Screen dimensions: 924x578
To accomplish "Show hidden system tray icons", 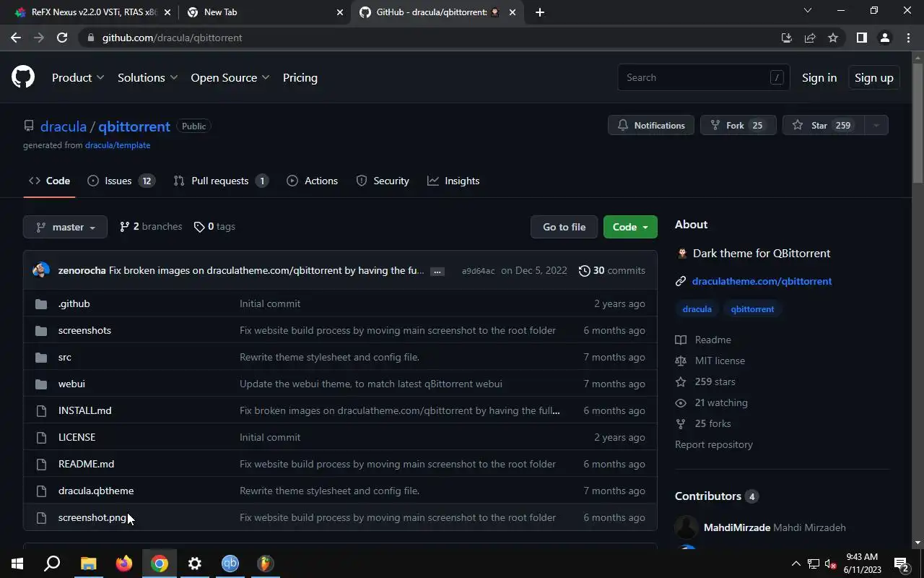I will click(x=796, y=564).
